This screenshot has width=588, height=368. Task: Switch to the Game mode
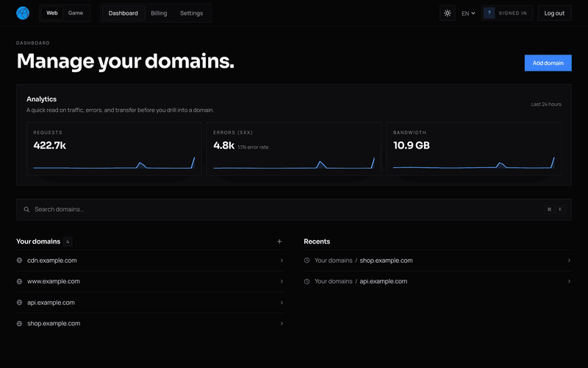pyautogui.click(x=76, y=13)
